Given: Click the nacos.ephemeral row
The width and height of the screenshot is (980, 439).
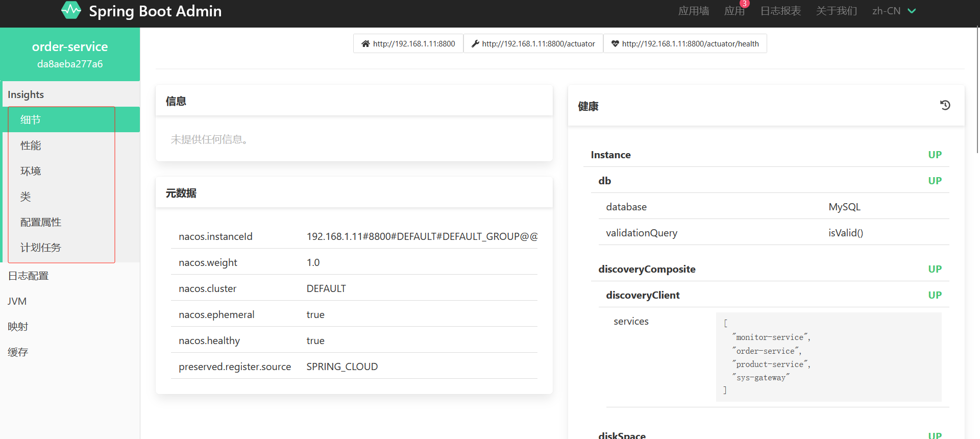Looking at the screenshot, I should [x=354, y=314].
